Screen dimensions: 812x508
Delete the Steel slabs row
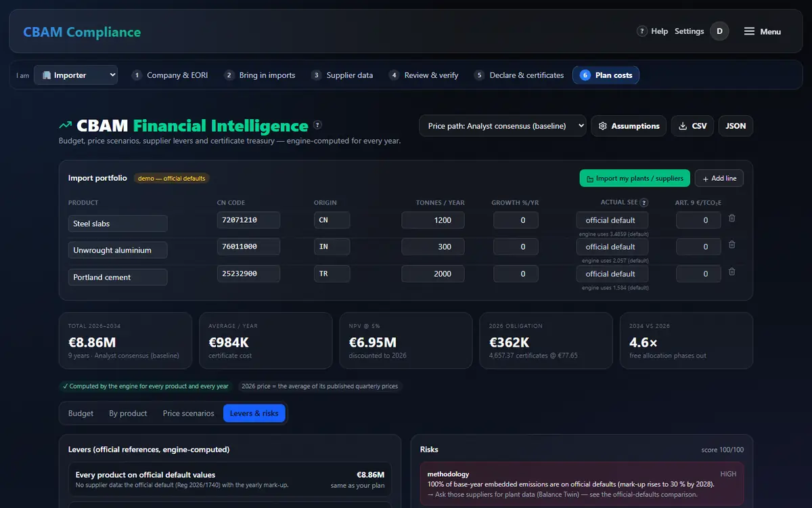731,218
